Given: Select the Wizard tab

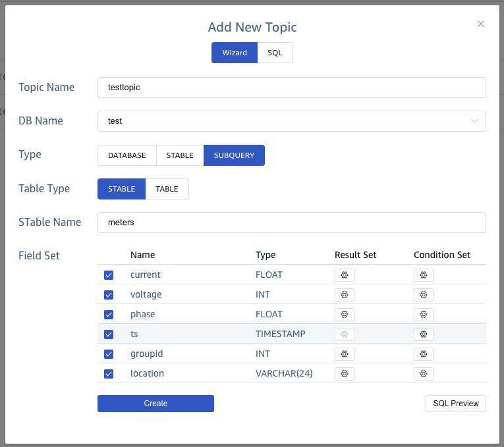Looking at the screenshot, I should [x=235, y=53].
